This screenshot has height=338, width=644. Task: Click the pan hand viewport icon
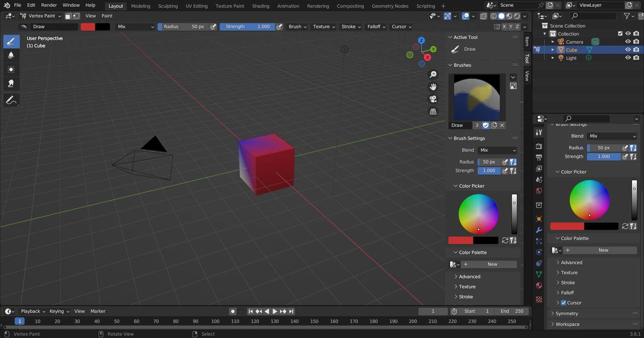tap(433, 87)
